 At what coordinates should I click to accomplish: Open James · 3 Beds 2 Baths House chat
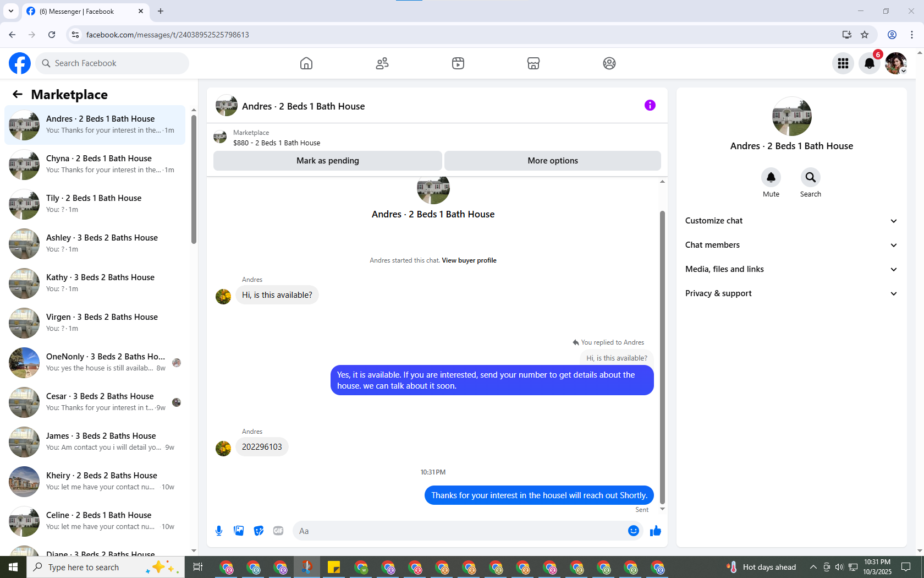[x=95, y=442]
